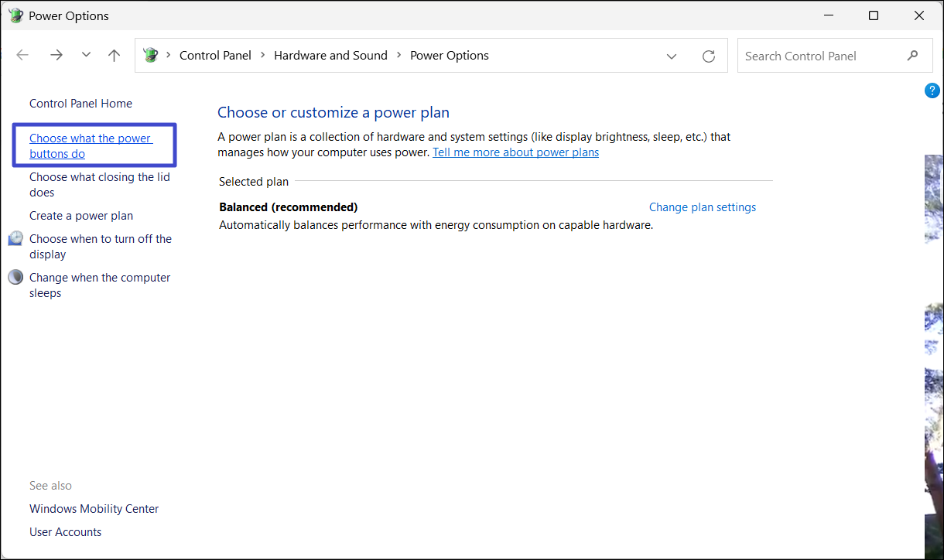Navigate to Control Panel breadcrumb
Viewport: 944px width, 560px height.
click(215, 56)
